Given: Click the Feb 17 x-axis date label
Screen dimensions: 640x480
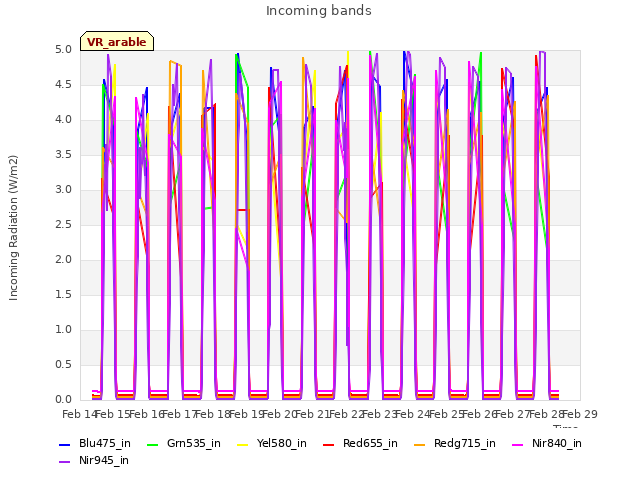Looking at the screenshot, I should point(180,415).
